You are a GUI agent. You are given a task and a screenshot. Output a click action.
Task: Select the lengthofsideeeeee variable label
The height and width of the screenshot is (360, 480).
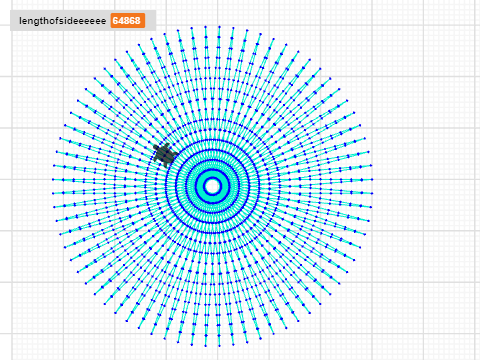[x=63, y=21]
